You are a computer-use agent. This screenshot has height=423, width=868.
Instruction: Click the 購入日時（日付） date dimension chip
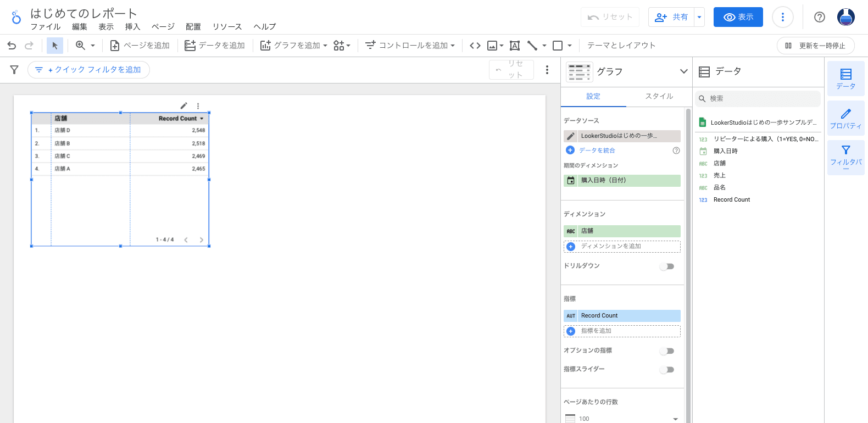pyautogui.click(x=622, y=181)
